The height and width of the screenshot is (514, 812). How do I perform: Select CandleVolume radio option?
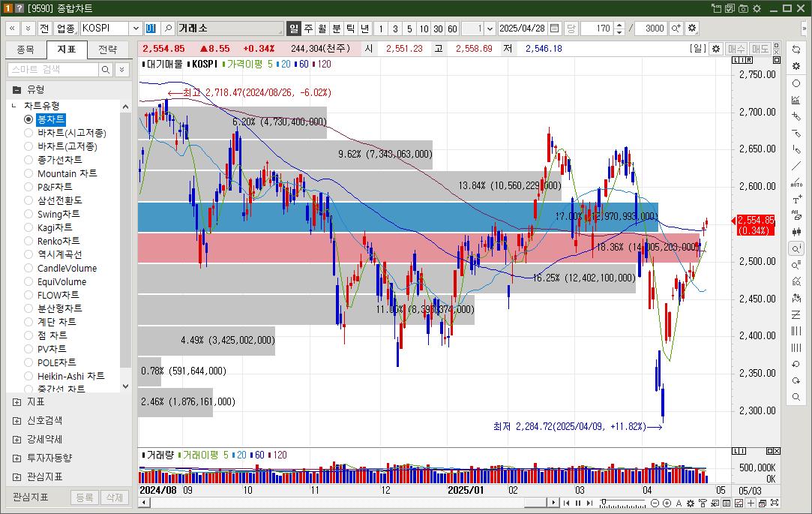coord(28,268)
